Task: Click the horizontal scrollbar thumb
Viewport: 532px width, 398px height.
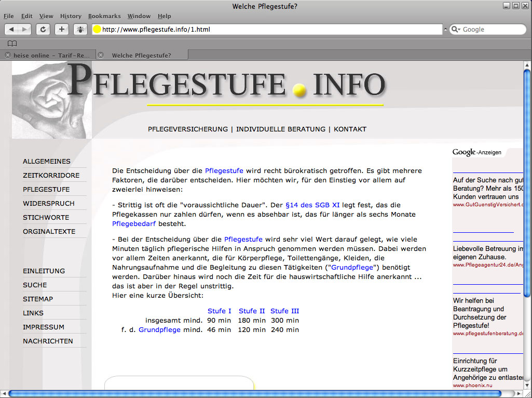Action: [x=255, y=394]
